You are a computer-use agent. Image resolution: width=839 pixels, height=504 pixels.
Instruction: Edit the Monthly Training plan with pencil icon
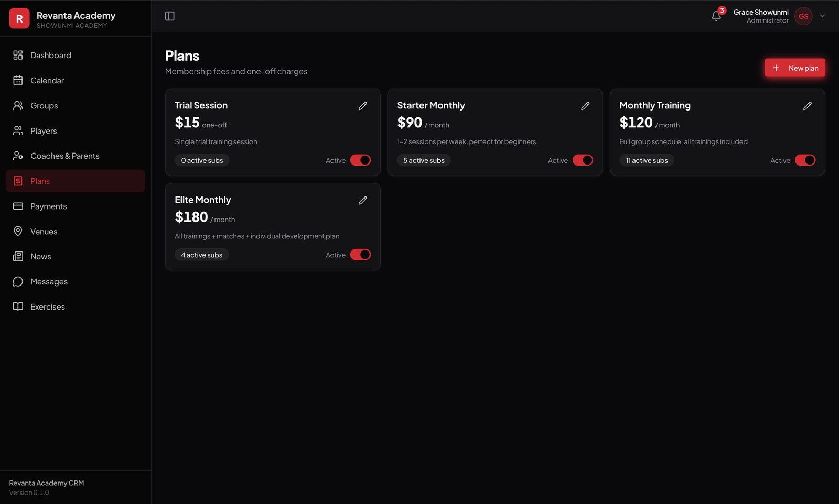(808, 106)
